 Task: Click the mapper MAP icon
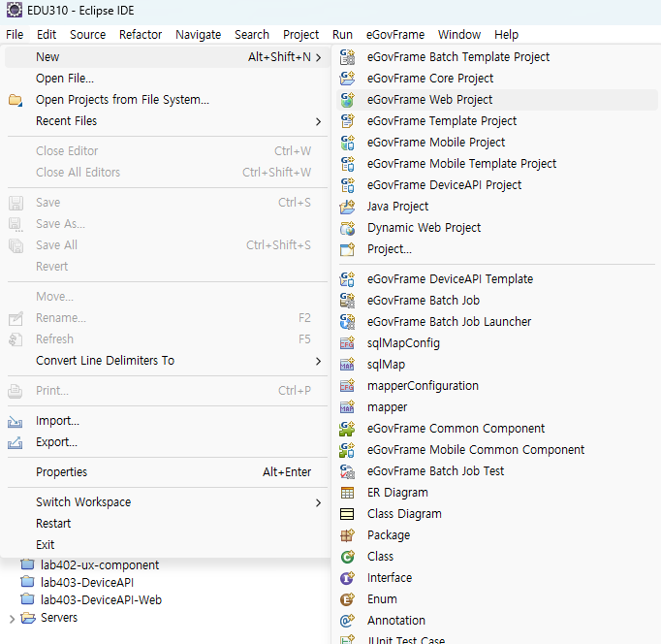[347, 407]
